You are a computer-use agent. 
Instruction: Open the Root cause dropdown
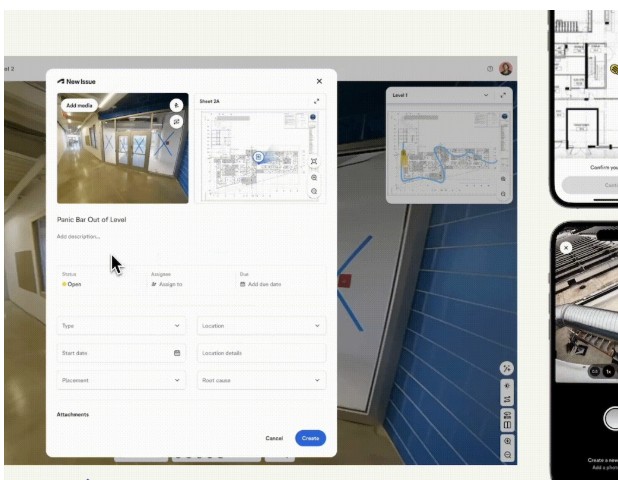click(261, 380)
